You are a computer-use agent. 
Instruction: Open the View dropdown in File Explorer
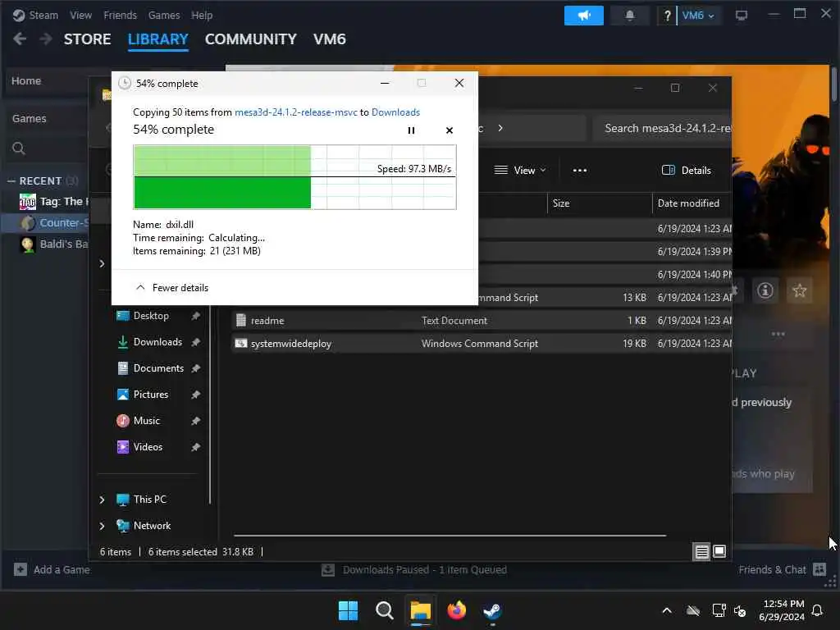coord(519,171)
